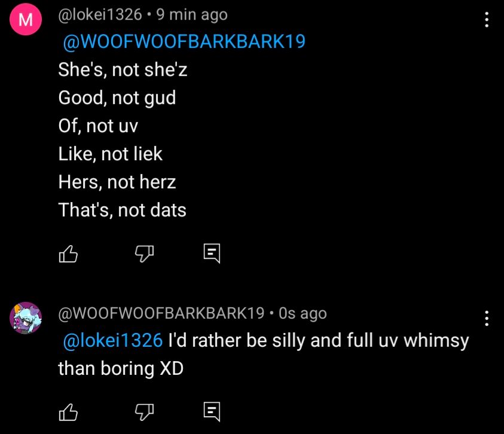Like the WOOFWOOFBARKBARK19 reply comment
Screen dimensions: 504x434
68,411
